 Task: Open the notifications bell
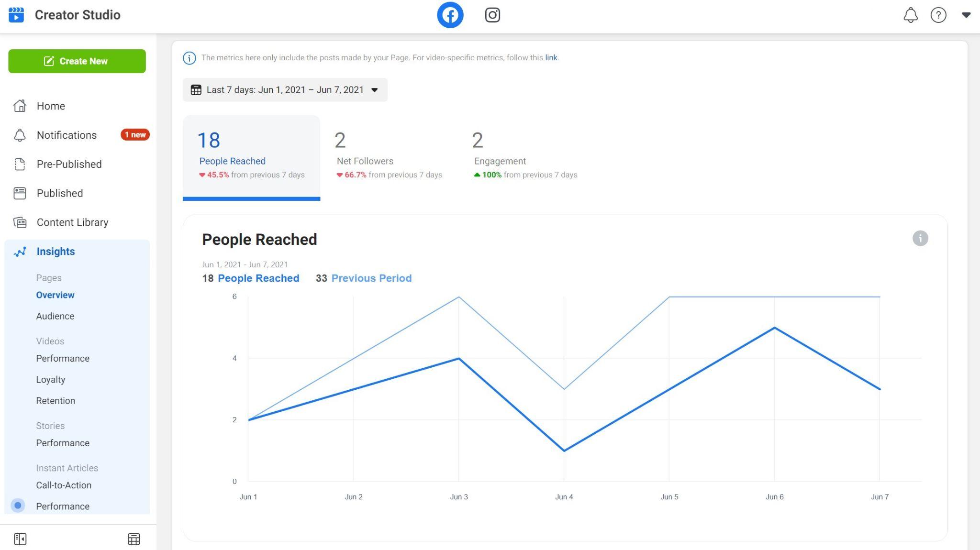pyautogui.click(x=911, y=15)
